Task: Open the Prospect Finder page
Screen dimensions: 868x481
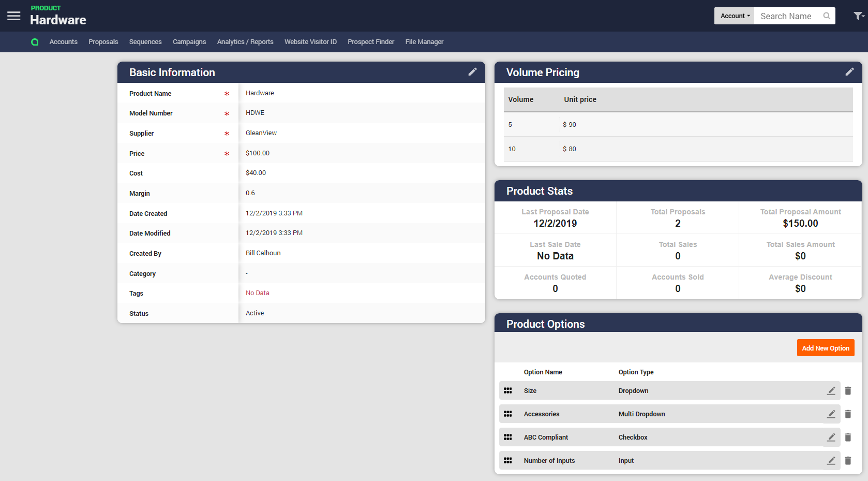Action: 370,41
